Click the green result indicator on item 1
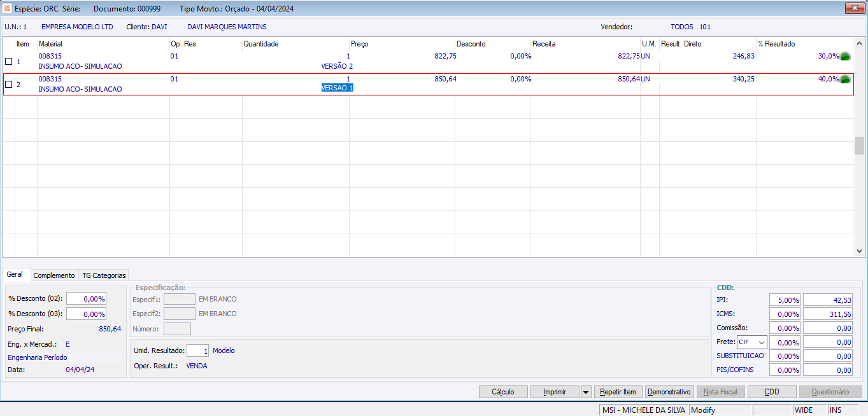The height and width of the screenshot is (416, 868). tap(845, 57)
